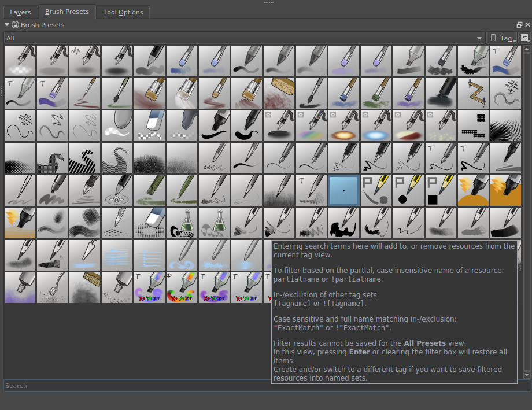
Task: Select the rainbow D marker brush preset
Action: (182, 288)
